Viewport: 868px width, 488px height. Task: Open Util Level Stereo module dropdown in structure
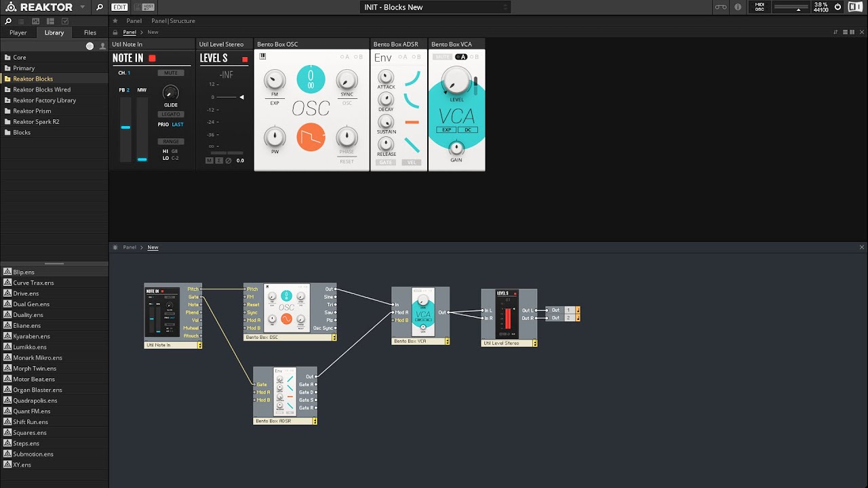(535, 344)
